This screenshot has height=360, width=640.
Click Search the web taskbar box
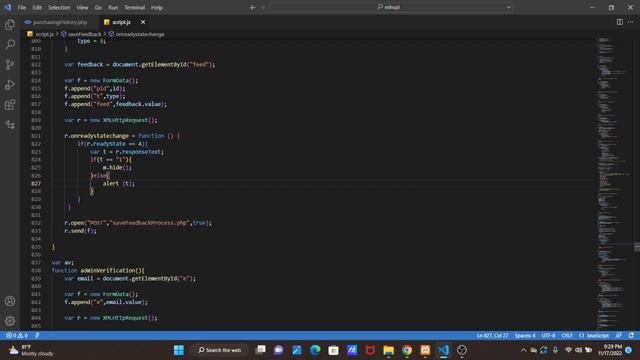point(220,350)
